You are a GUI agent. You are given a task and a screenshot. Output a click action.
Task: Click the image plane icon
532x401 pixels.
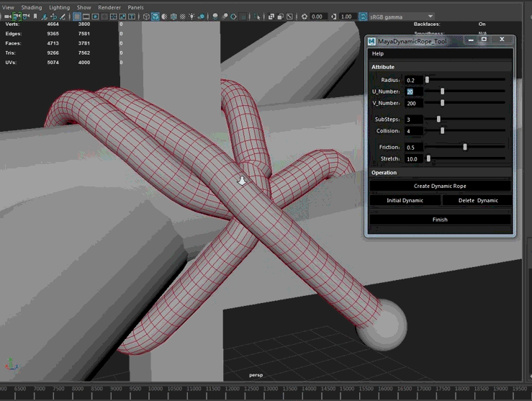coord(45,17)
